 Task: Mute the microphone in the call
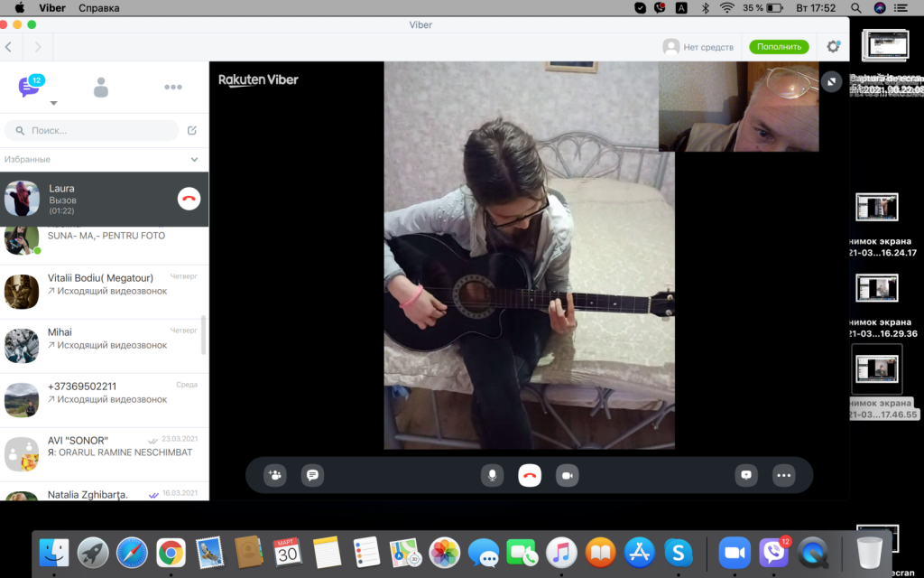[x=492, y=475]
